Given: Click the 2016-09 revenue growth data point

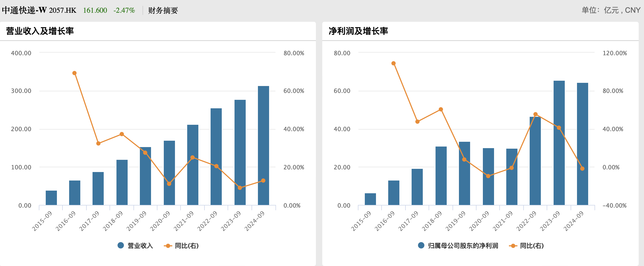Looking at the screenshot, I should (74, 73).
